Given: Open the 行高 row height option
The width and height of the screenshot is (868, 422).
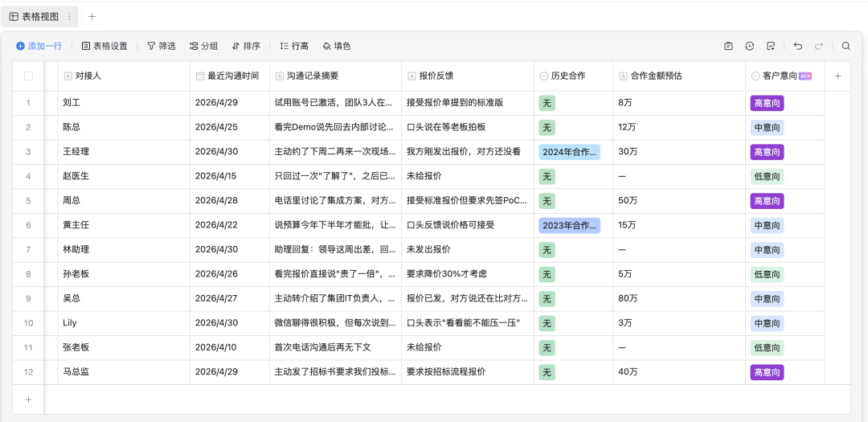Looking at the screenshot, I should pos(294,47).
